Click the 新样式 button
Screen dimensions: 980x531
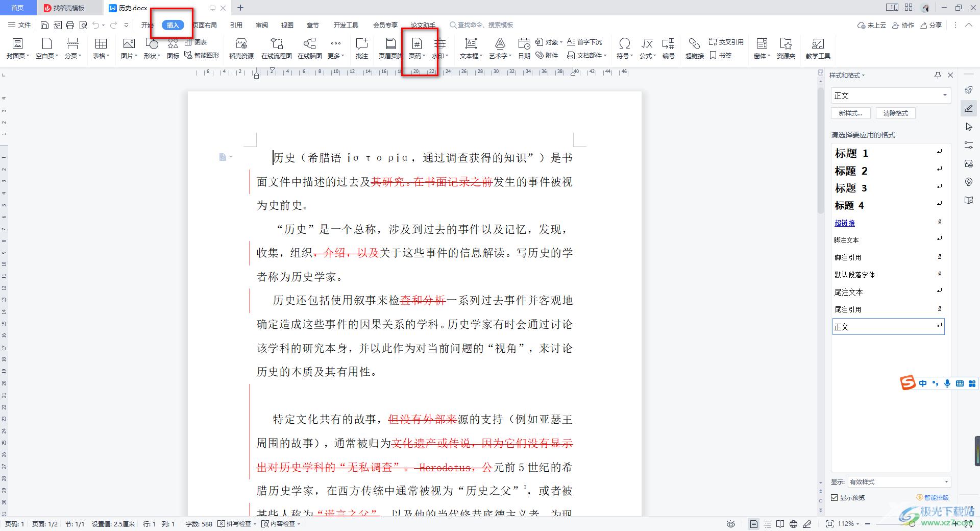pyautogui.click(x=851, y=113)
